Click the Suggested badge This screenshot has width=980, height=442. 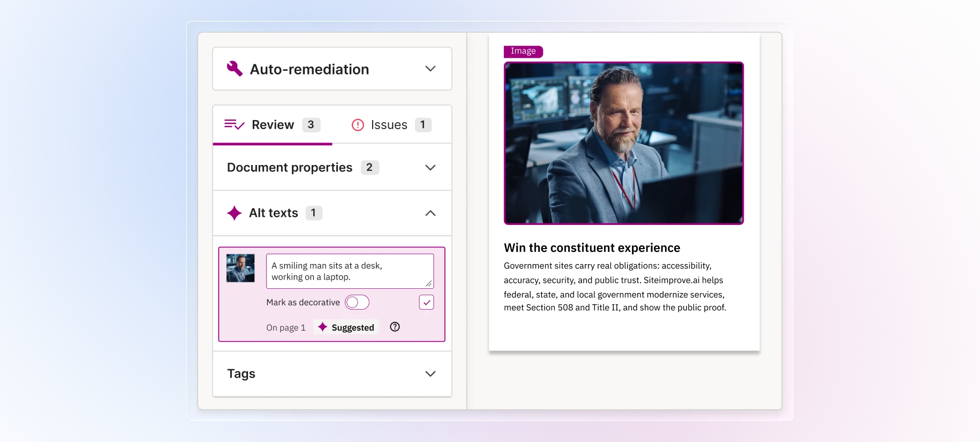346,327
